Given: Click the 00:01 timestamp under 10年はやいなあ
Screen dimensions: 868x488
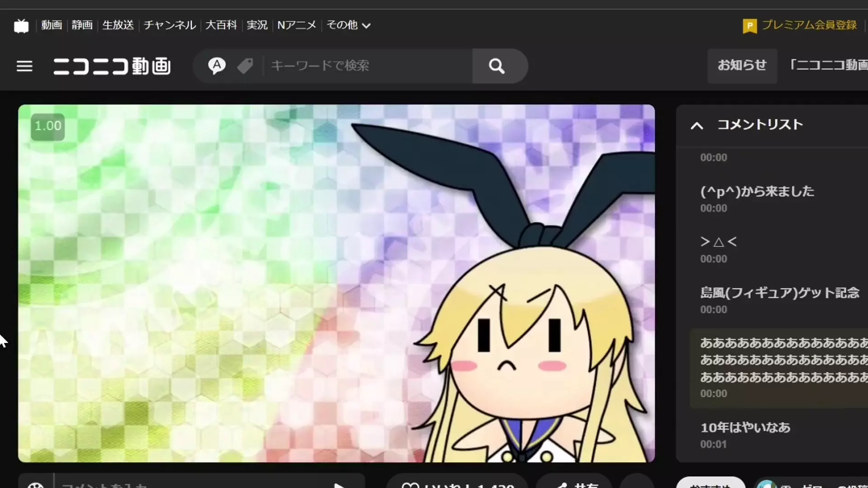Looking at the screenshot, I should [x=713, y=444].
